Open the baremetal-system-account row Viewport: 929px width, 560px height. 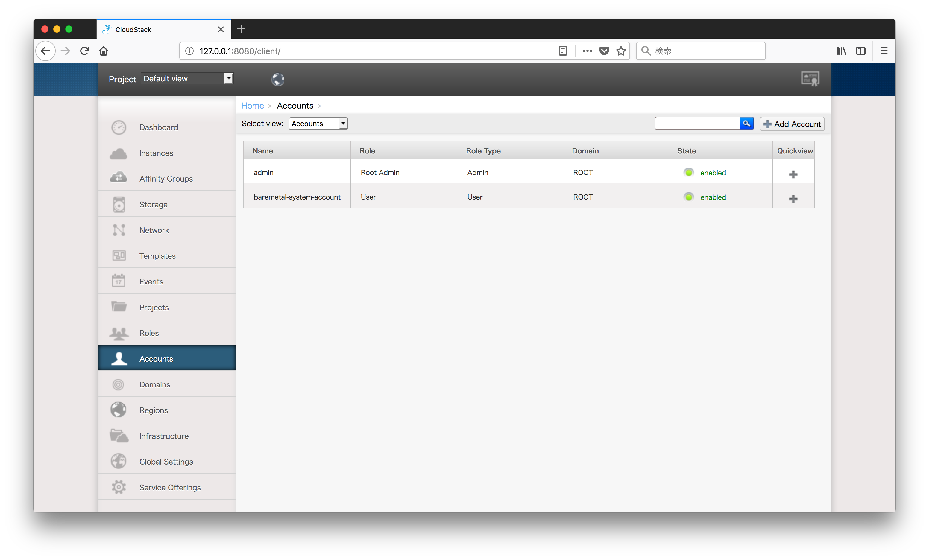529,196
